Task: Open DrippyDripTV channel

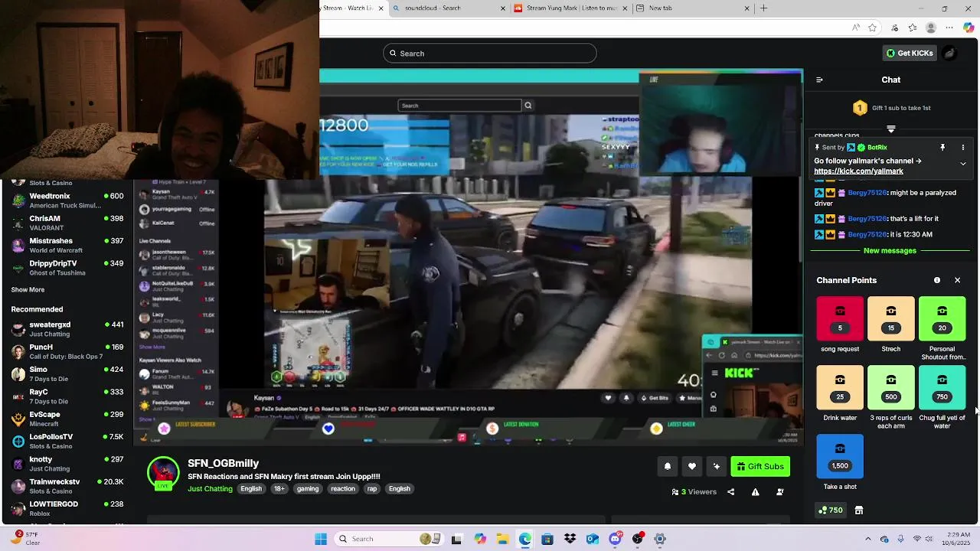Action: [x=67, y=268]
